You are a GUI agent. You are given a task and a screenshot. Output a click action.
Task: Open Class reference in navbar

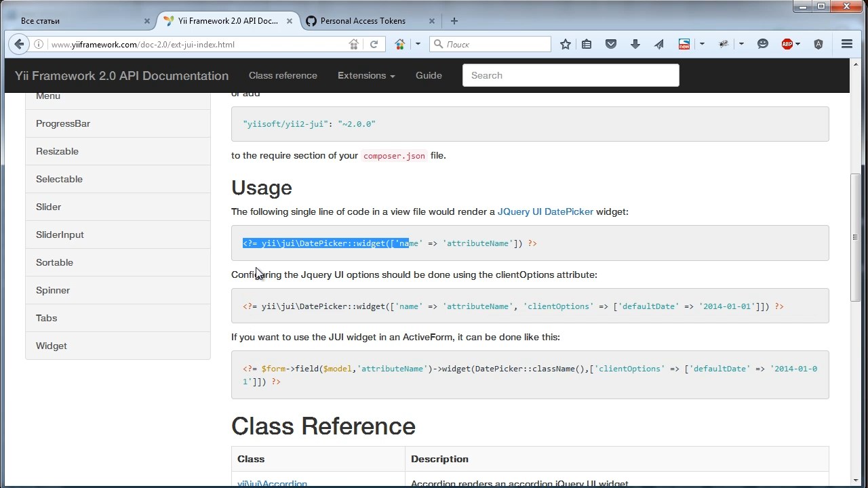point(283,75)
